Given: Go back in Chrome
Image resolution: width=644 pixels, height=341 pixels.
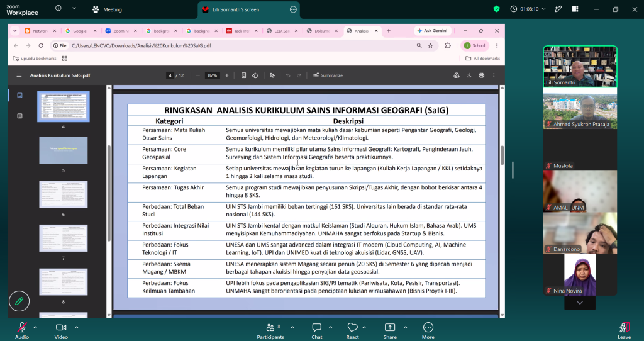Looking at the screenshot, I should point(16,45).
